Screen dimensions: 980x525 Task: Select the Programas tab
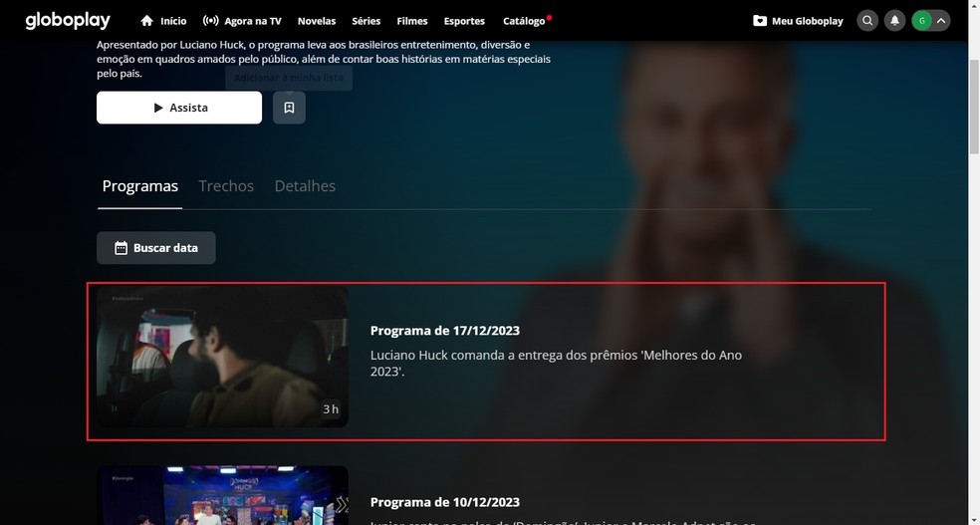click(140, 186)
